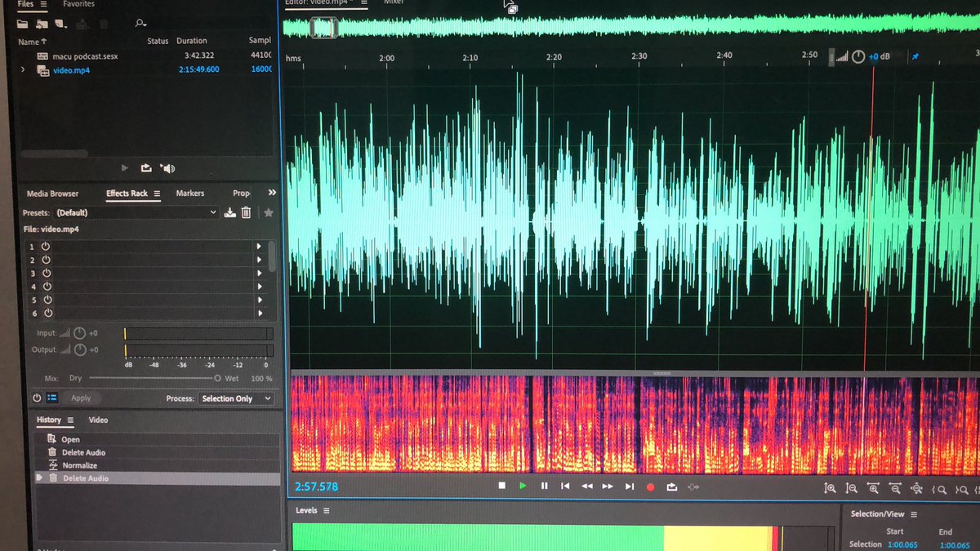This screenshot has height=551, width=980.
Task: Click Zoom In Amplitude icon
Action: [831, 489]
